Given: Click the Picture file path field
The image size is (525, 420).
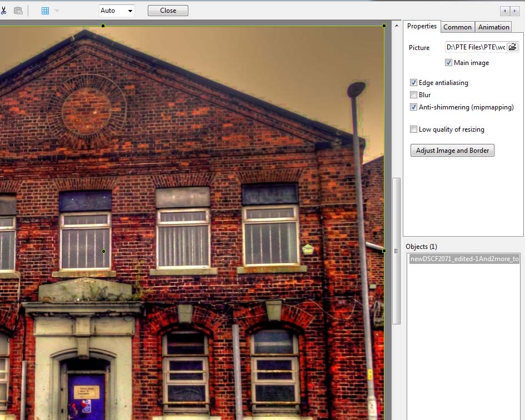Looking at the screenshot, I should (476, 47).
